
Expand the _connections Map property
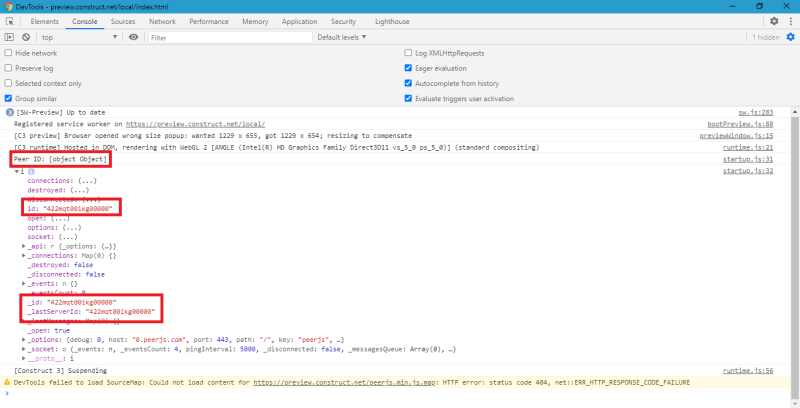[23, 256]
